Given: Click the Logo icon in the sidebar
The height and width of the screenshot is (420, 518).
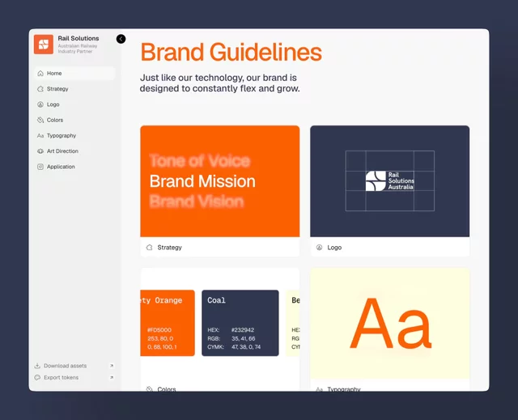Looking at the screenshot, I should coord(40,104).
